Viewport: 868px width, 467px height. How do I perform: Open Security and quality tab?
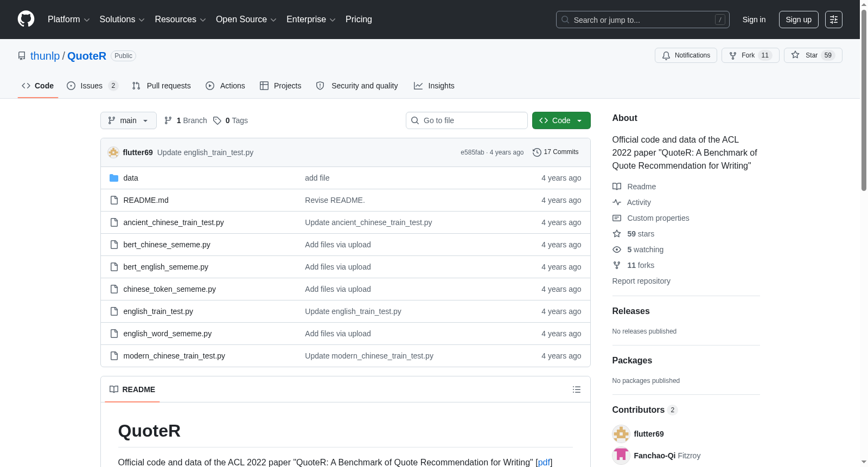(x=357, y=86)
